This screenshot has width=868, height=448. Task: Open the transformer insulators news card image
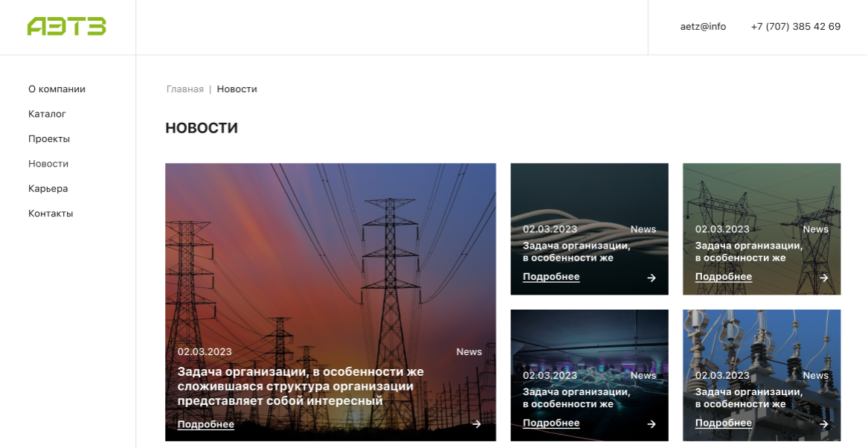coord(762,376)
